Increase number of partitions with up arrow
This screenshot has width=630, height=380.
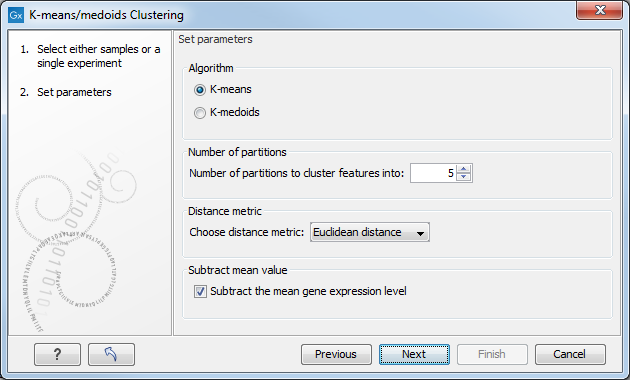pyautogui.click(x=464, y=169)
